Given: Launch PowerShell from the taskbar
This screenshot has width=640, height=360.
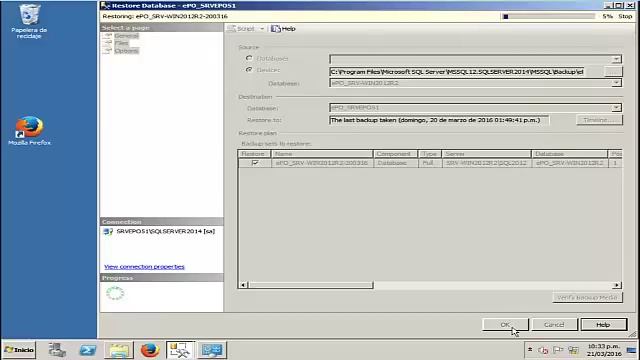Looking at the screenshot, I should (x=88, y=350).
